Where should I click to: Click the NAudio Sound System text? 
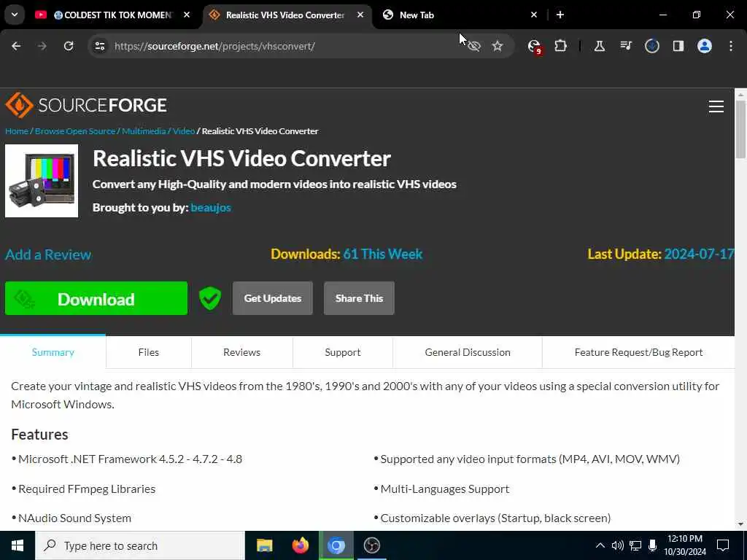[x=74, y=518]
